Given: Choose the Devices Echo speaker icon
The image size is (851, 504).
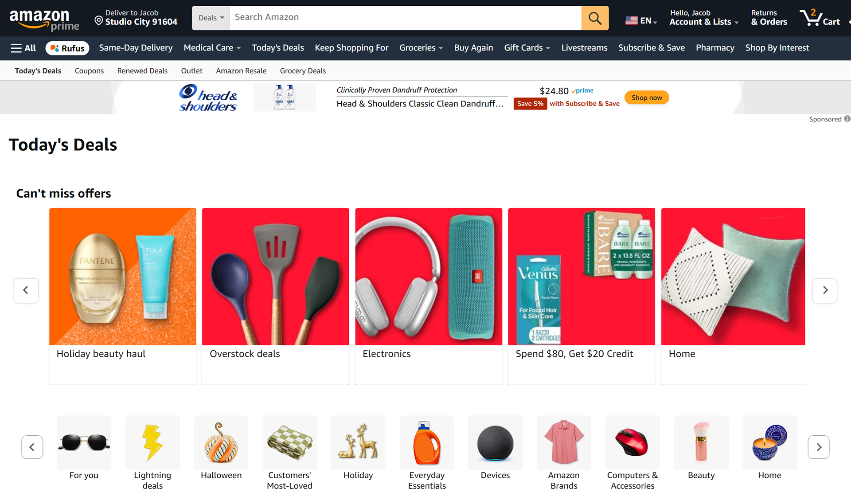Looking at the screenshot, I should click(495, 442).
